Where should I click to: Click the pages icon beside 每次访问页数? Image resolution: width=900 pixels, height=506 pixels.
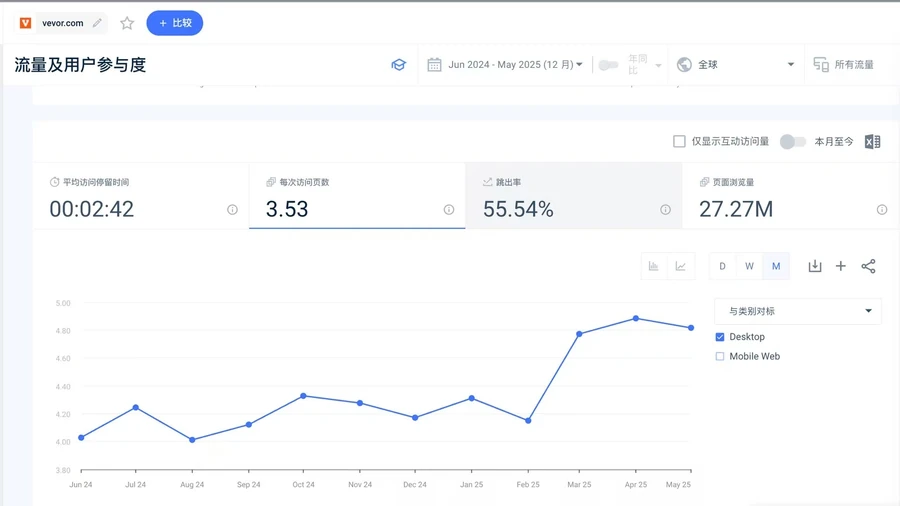(271, 182)
